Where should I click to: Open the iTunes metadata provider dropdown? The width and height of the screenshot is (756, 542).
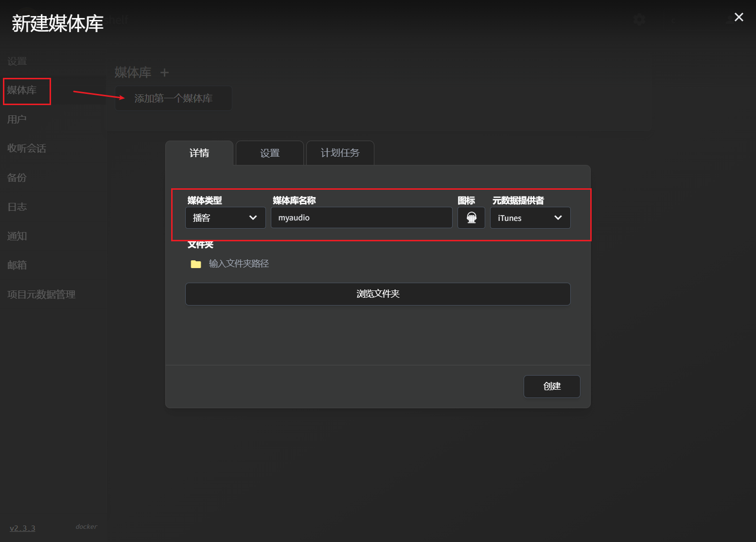(x=530, y=217)
